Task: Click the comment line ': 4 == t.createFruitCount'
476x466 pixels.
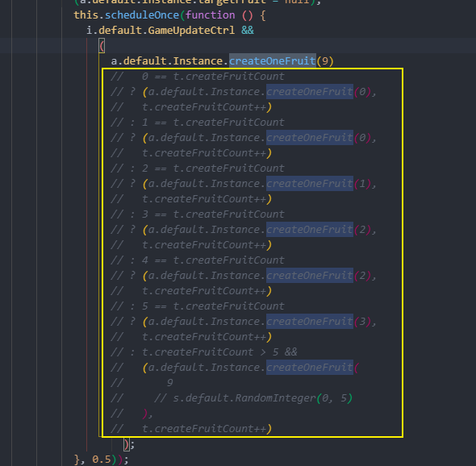Action: (x=198, y=260)
